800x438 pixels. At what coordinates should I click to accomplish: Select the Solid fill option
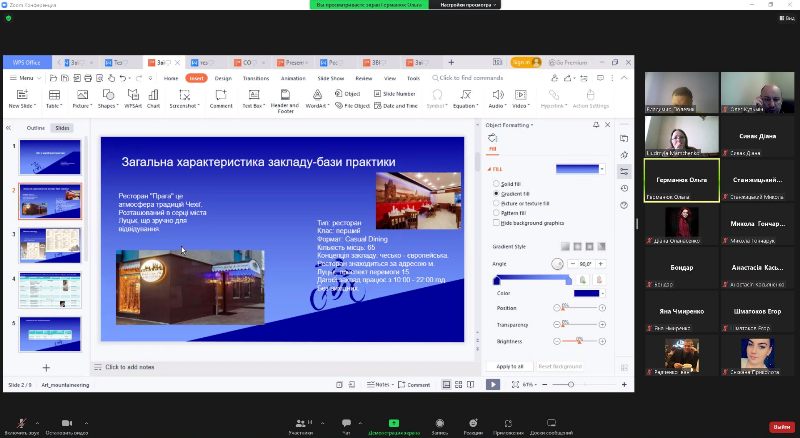pos(496,184)
